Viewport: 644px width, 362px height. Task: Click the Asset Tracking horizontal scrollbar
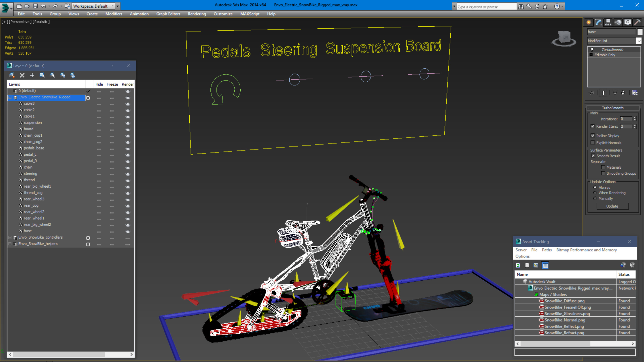555,344
